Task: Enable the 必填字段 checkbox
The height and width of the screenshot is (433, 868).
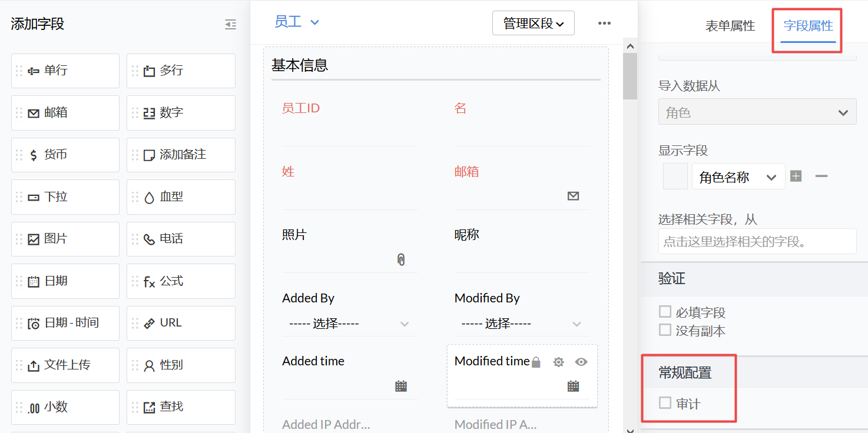Action: pyautogui.click(x=665, y=312)
